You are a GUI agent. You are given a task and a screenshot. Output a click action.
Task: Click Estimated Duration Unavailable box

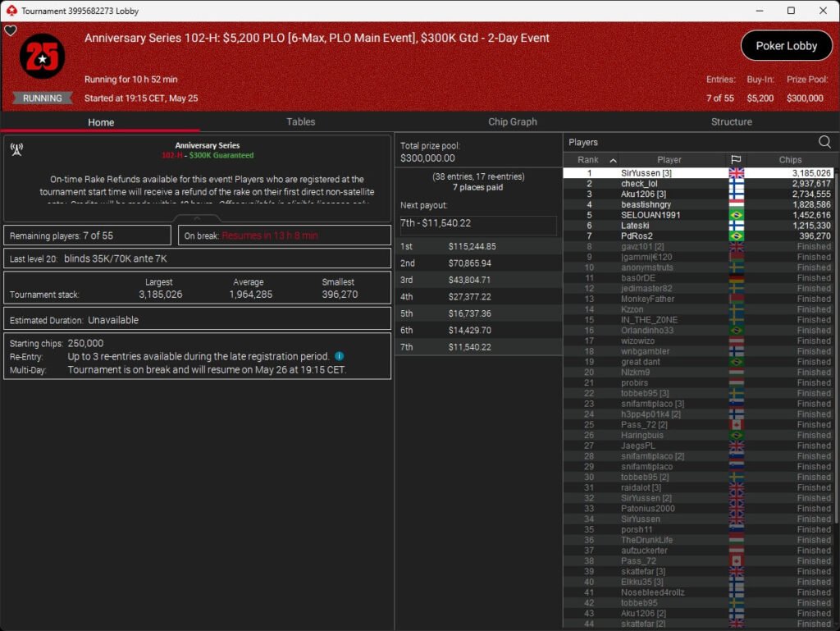coord(197,320)
